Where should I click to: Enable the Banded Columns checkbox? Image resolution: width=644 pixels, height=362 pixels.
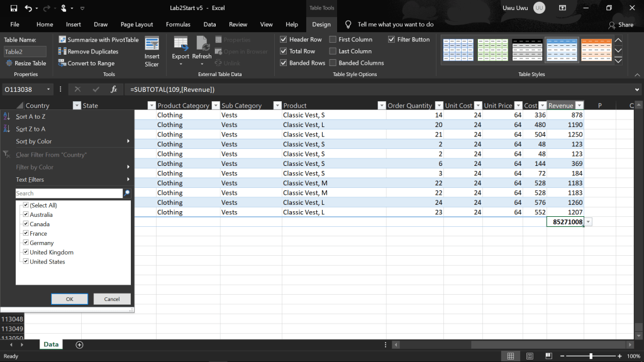pos(333,63)
